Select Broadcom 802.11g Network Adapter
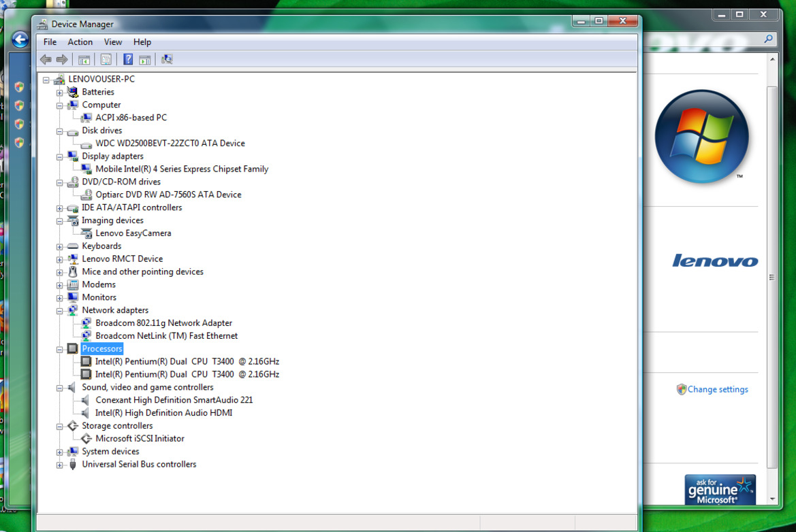The height and width of the screenshot is (532, 796). tap(163, 323)
